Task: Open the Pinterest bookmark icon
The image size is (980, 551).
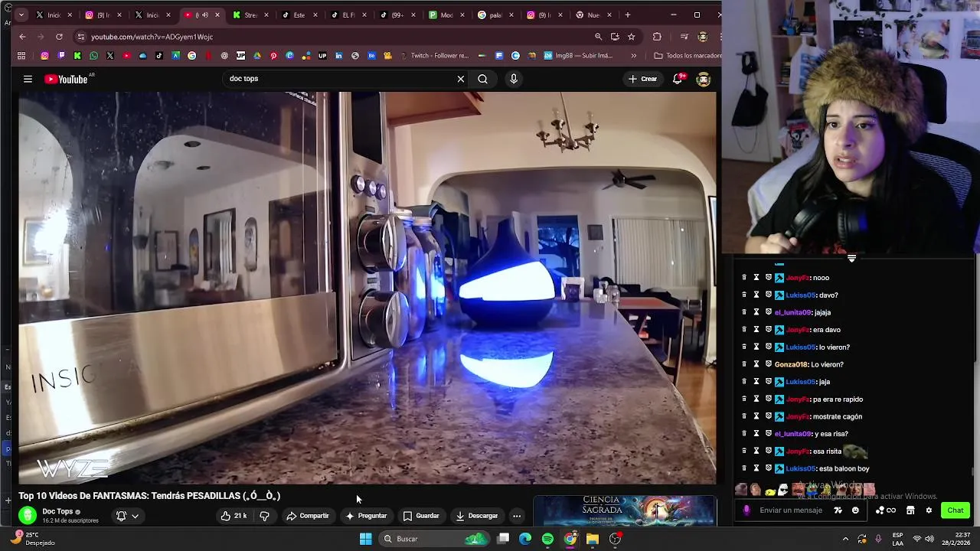Action: [273, 55]
